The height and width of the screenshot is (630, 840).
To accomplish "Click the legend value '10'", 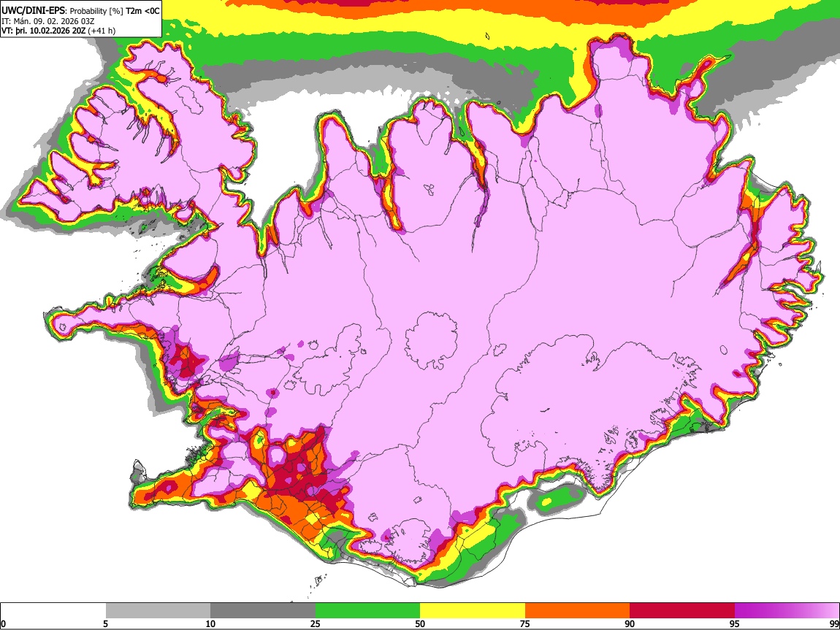I will [210, 623].
